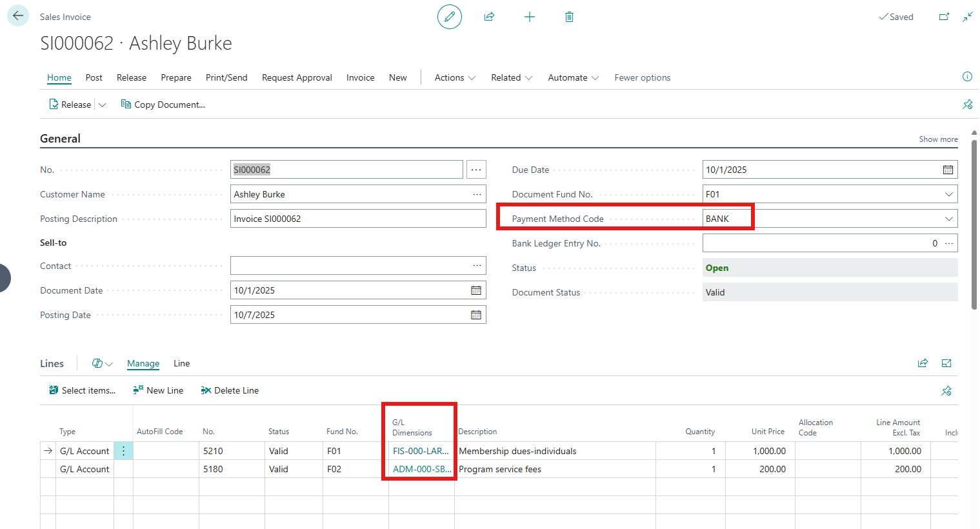The width and height of the screenshot is (980, 529).
Task: Create new document with plus icon
Action: (530, 17)
